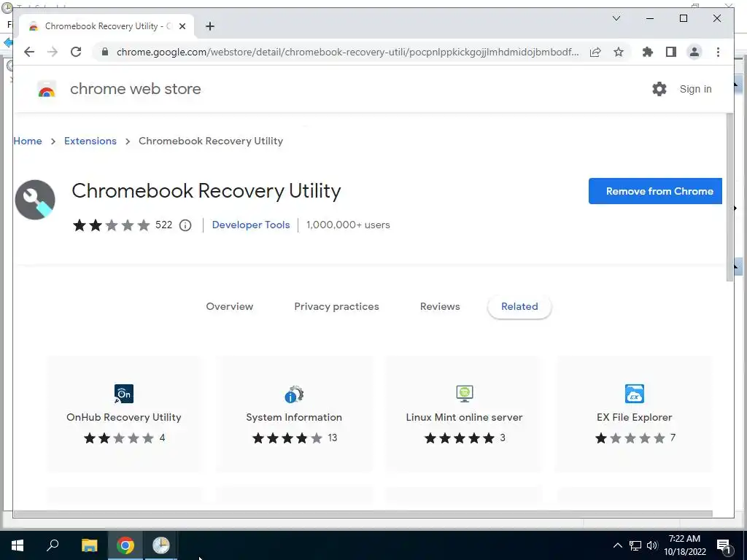Show hidden system tray icons
The width and height of the screenshot is (747, 560).
pos(617,545)
